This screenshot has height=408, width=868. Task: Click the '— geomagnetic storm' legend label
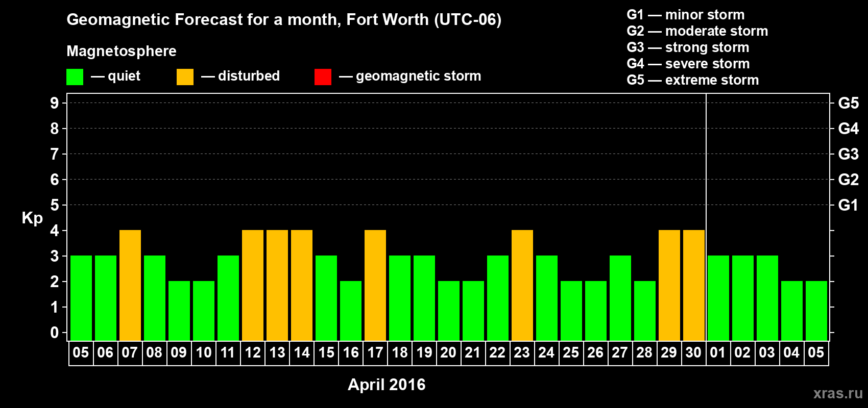[x=410, y=76]
